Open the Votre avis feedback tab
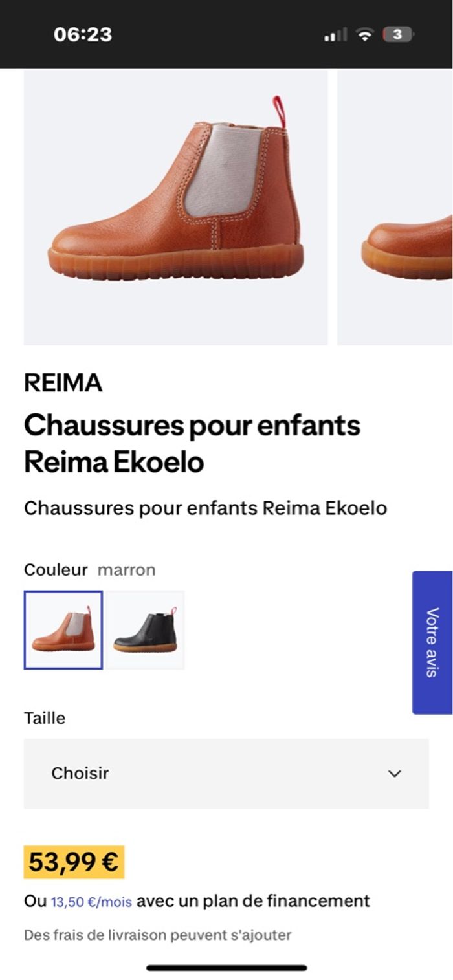This screenshot has height=980, width=453. pos(432,642)
